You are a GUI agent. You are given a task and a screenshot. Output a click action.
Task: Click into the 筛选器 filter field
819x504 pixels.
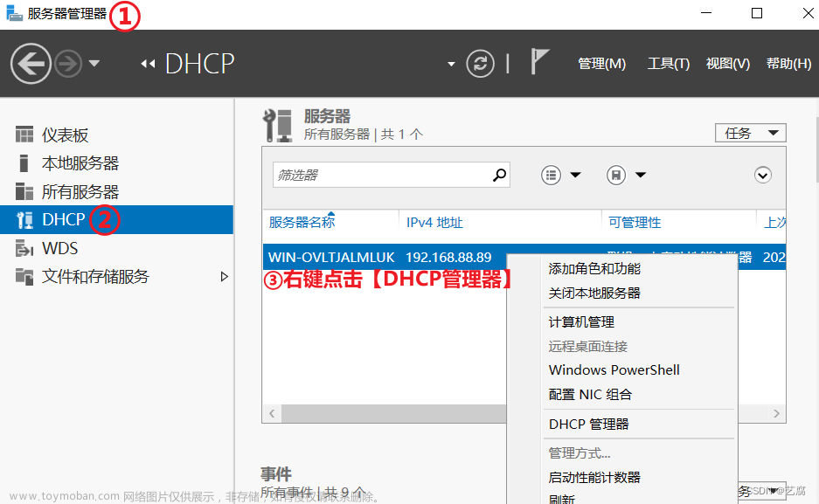[392, 175]
